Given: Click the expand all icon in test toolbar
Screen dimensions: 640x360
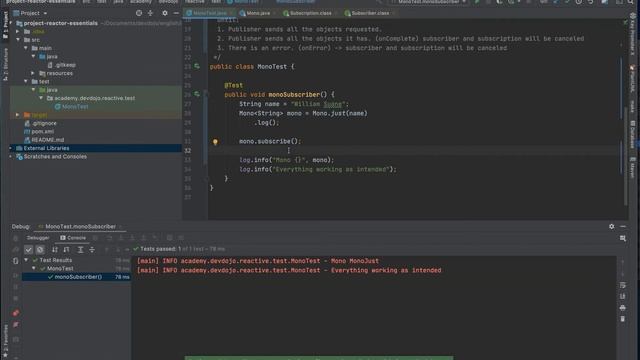Looking at the screenshot, I should [x=80, y=249].
